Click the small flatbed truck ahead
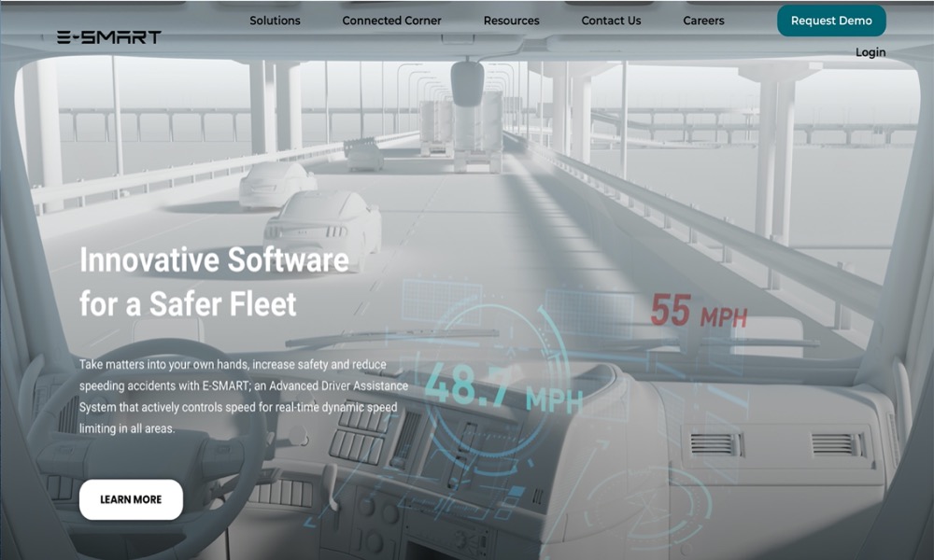Screen dimensions: 934x560 point(363,153)
